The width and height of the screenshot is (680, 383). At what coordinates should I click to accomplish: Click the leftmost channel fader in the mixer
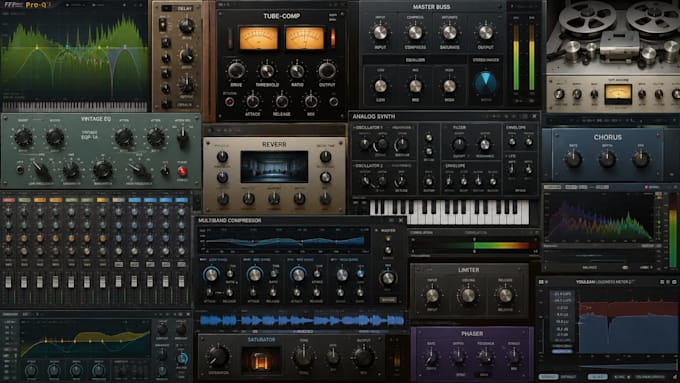[8, 282]
